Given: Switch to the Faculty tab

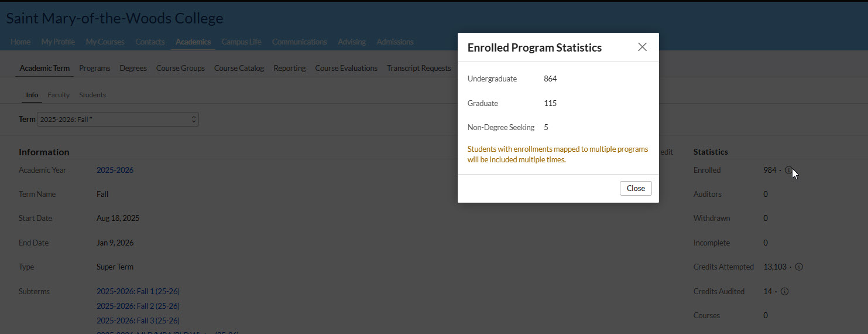Looking at the screenshot, I should (59, 95).
